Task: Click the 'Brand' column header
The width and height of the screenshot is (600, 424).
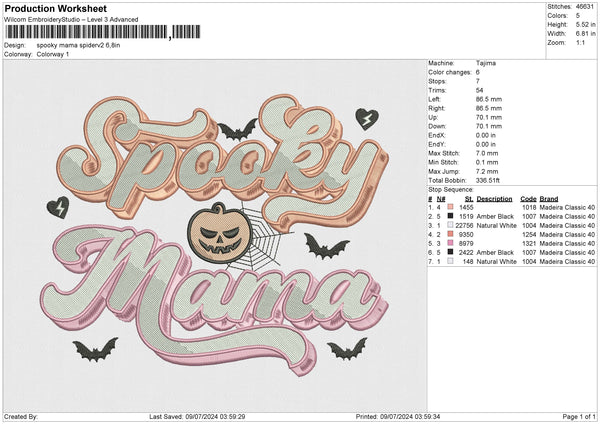Action: (549, 199)
